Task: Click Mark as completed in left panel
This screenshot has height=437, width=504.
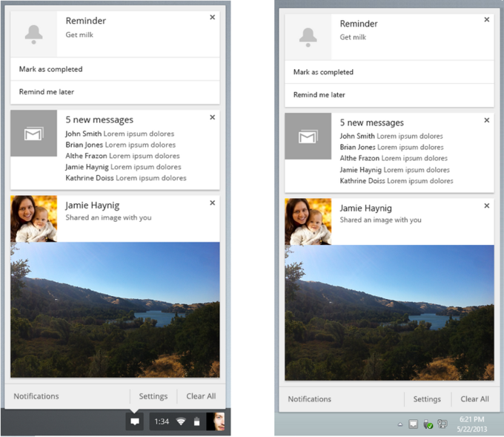Action: tap(115, 69)
